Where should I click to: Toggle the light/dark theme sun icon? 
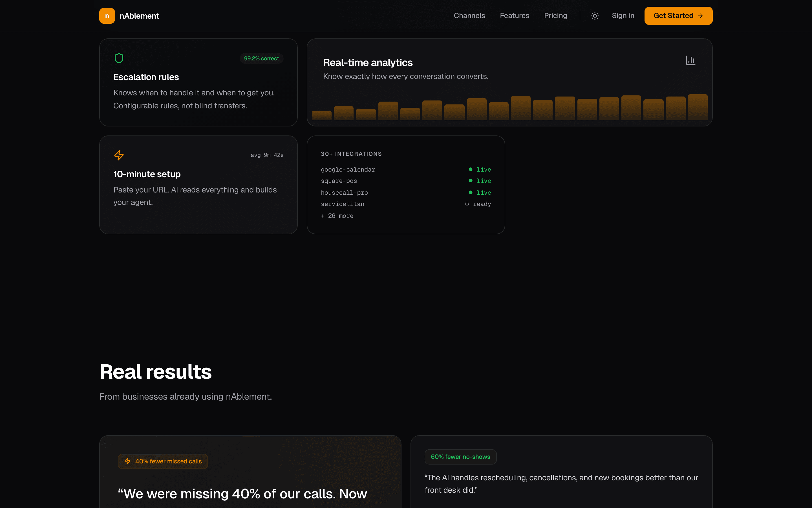pos(595,16)
